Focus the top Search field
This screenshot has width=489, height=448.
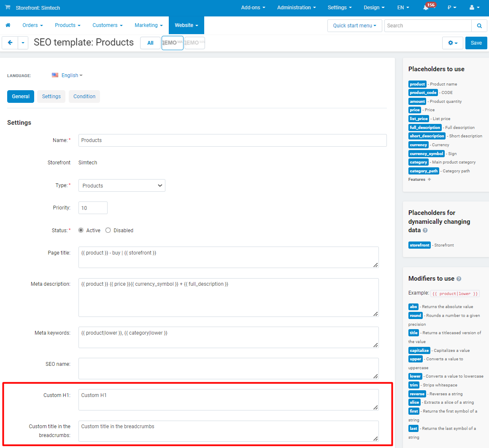point(428,26)
